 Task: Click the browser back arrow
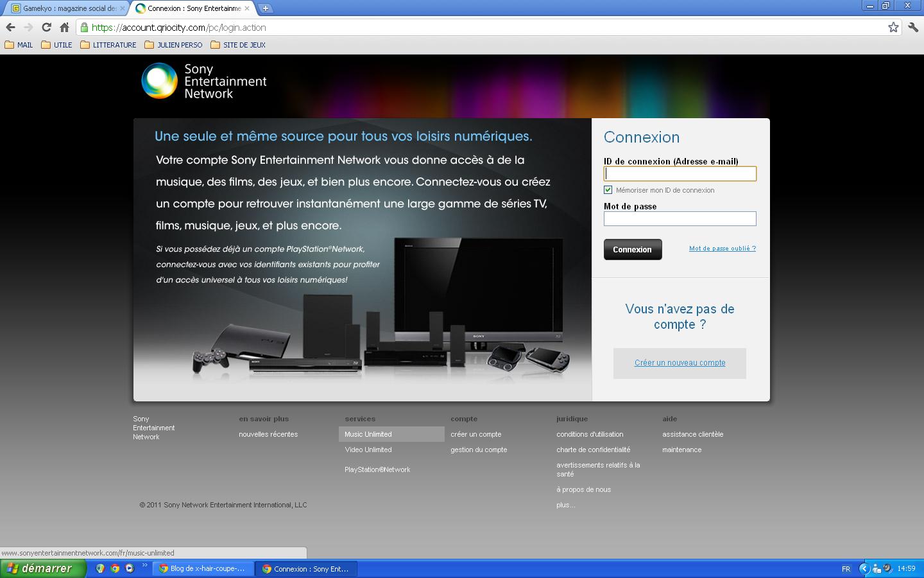[10, 27]
